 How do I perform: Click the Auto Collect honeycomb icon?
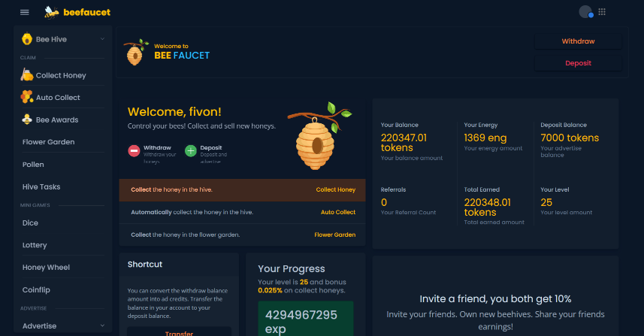tap(26, 97)
